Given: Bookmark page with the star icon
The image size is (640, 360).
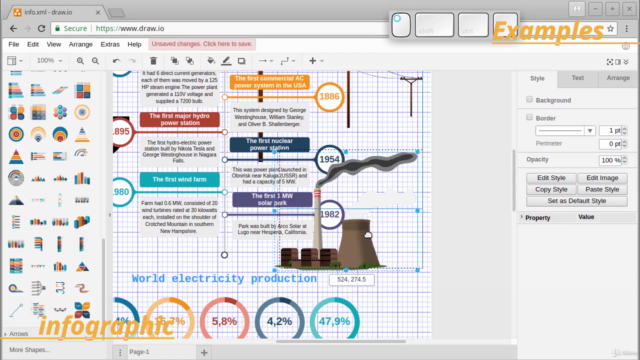Looking at the screenshot, I should (x=611, y=29).
